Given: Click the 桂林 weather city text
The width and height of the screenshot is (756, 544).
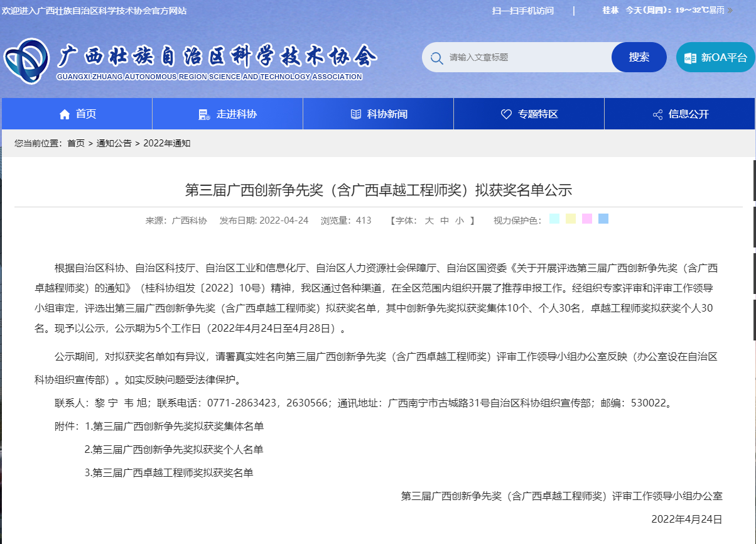Looking at the screenshot, I should tap(610, 11).
